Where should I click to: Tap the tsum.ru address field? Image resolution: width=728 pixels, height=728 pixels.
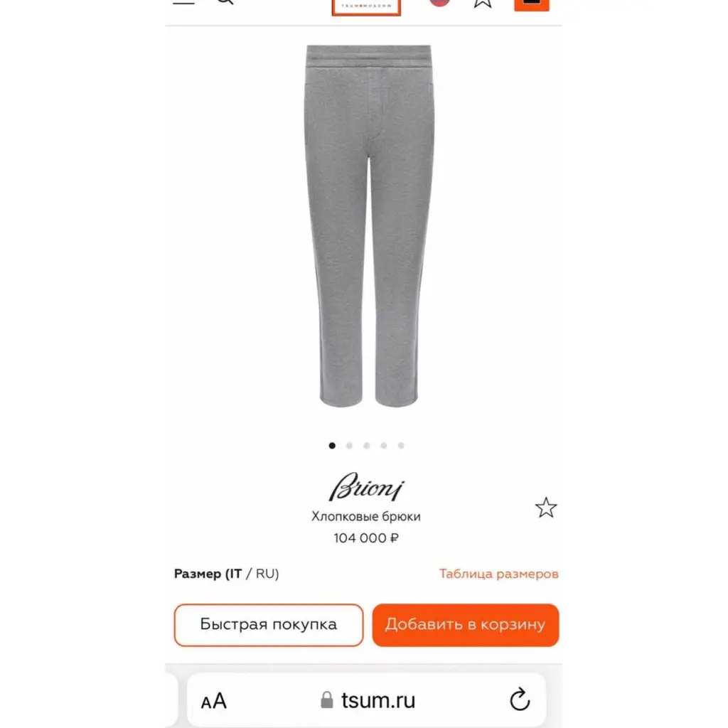point(366,700)
